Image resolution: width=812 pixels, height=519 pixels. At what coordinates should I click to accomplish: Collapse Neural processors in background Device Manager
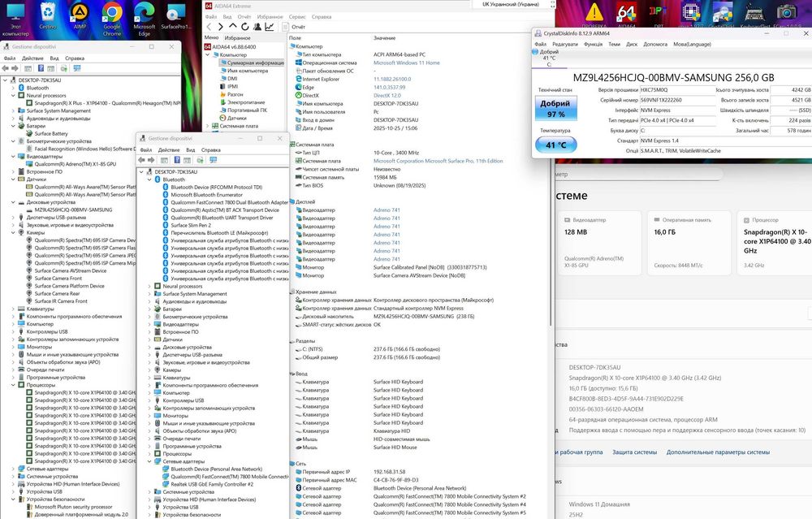tap(13, 95)
